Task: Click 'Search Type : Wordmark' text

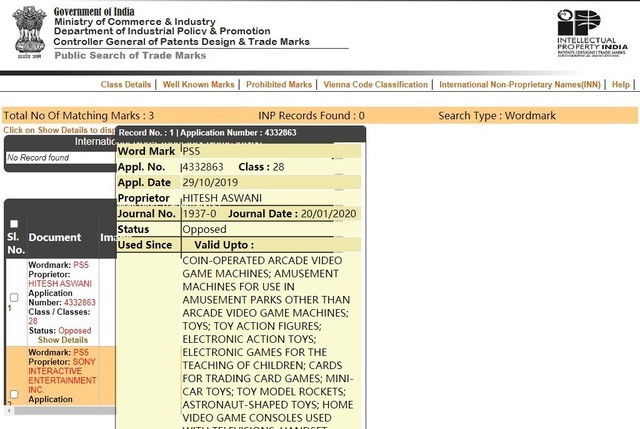Action: [497, 116]
